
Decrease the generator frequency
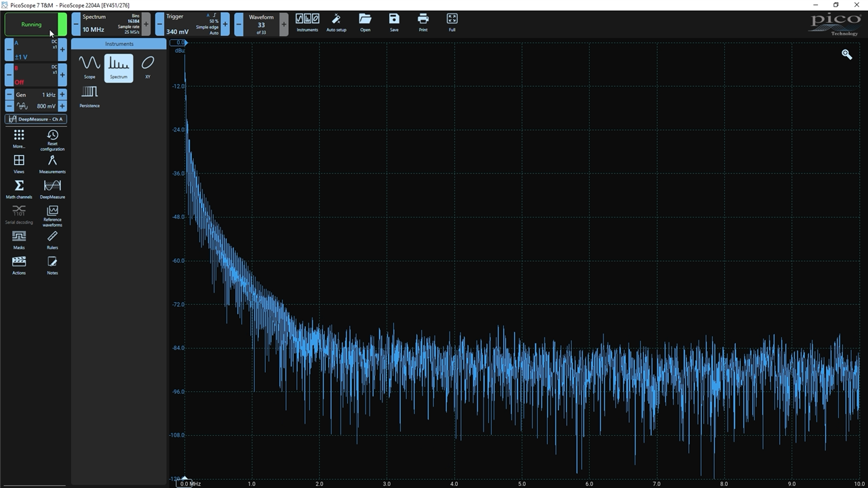pyautogui.click(x=9, y=95)
